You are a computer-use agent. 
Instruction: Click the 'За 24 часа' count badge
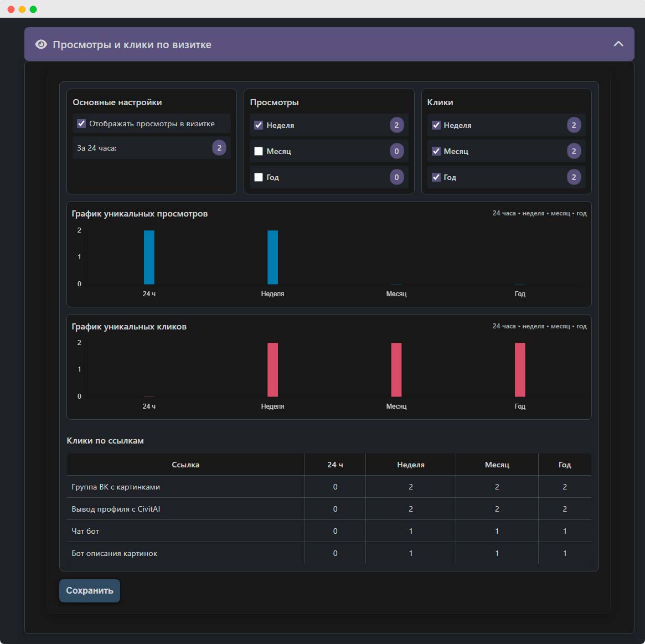coord(219,148)
